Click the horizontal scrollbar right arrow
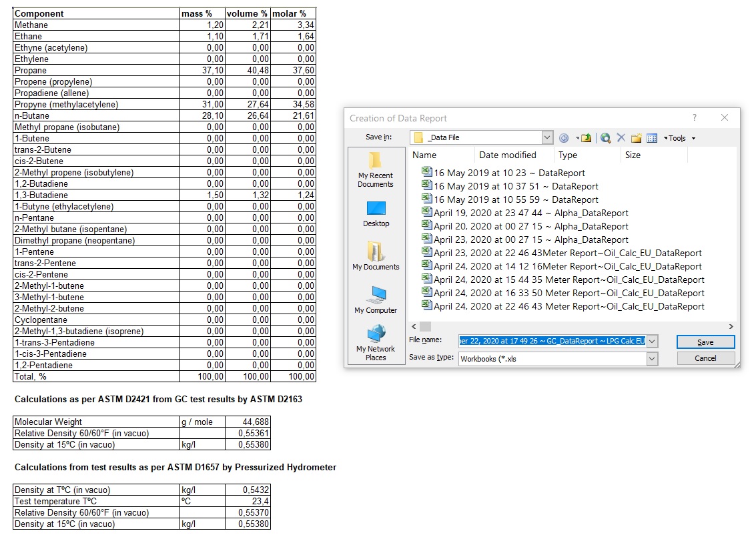Screen dimensions: 756x541 click(731, 326)
